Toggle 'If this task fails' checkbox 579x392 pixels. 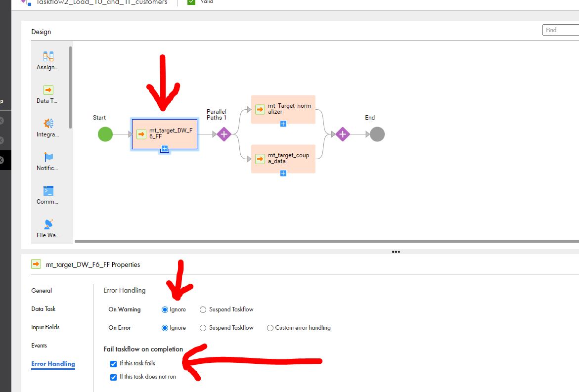(x=113, y=364)
